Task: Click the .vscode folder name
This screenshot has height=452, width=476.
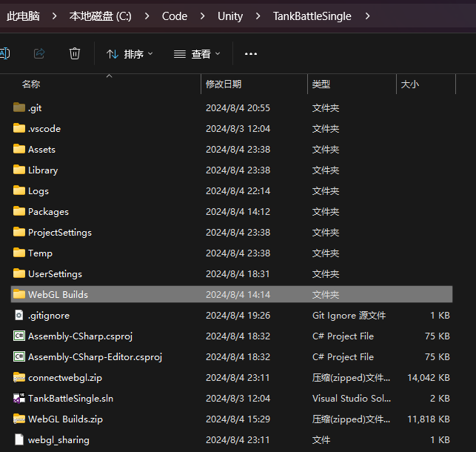Action: click(44, 129)
